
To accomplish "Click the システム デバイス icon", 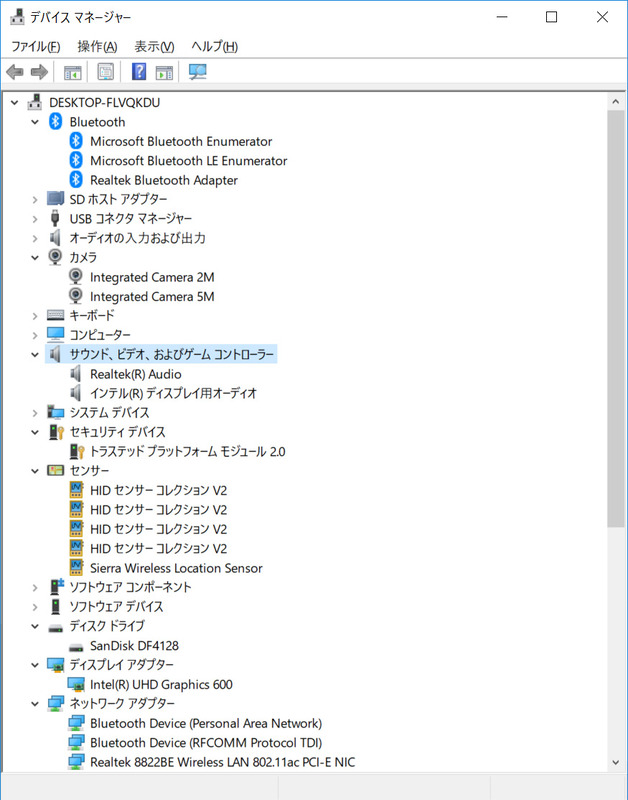I will click(x=55, y=412).
